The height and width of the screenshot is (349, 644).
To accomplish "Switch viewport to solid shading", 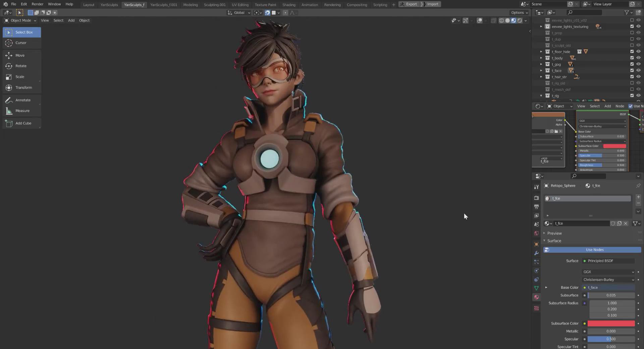I will coord(507,20).
